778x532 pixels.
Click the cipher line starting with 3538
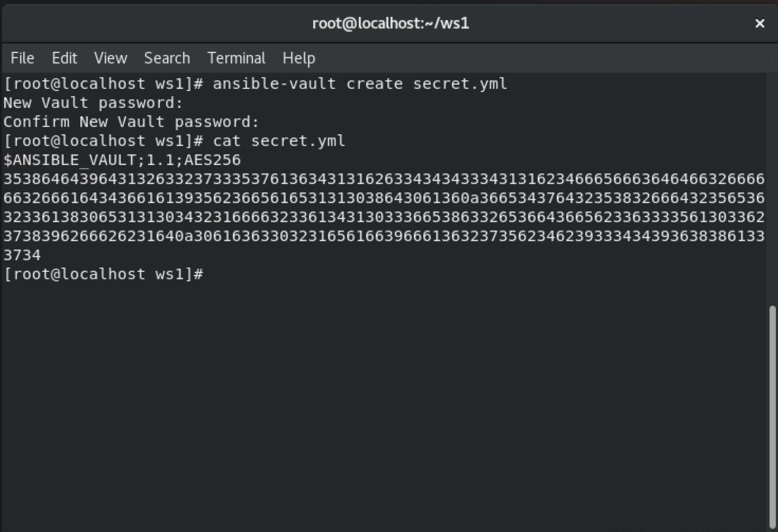(x=383, y=179)
